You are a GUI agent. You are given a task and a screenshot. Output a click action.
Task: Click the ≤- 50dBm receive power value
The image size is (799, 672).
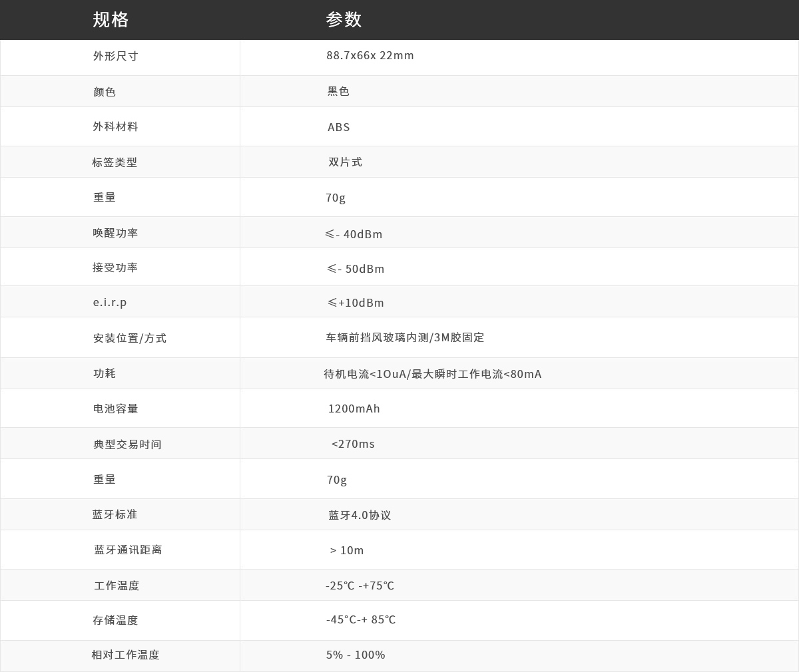pos(355,269)
